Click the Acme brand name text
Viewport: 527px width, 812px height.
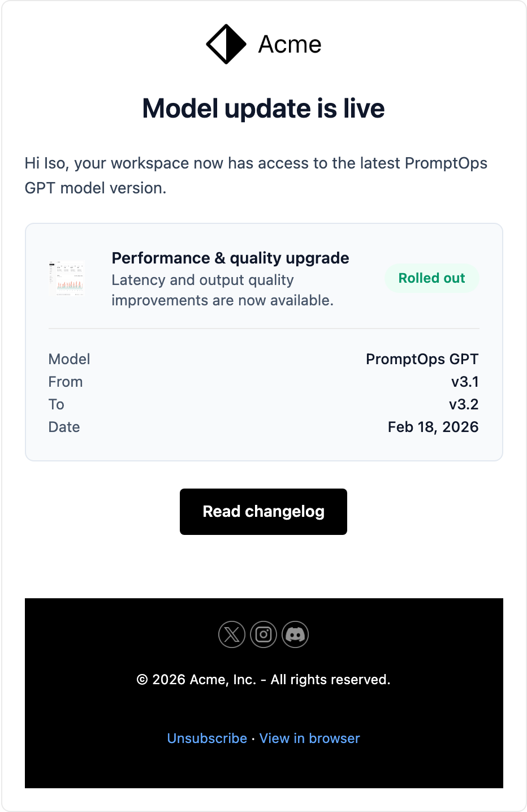coord(290,44)
